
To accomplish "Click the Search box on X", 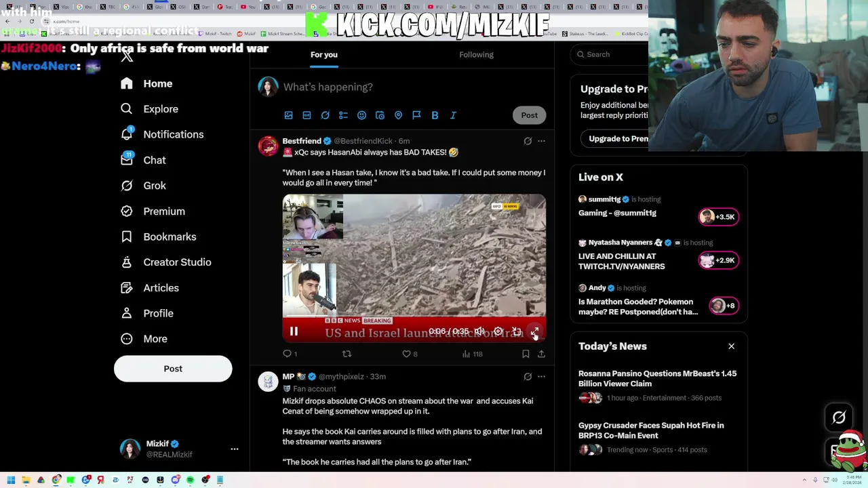I will click(x=610, y=54).
